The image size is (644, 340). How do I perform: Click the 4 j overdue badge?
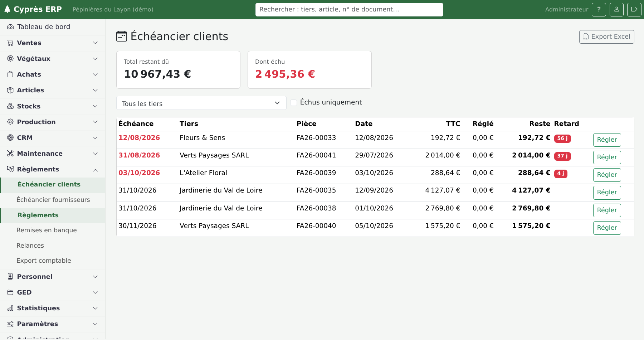point(561,174)
